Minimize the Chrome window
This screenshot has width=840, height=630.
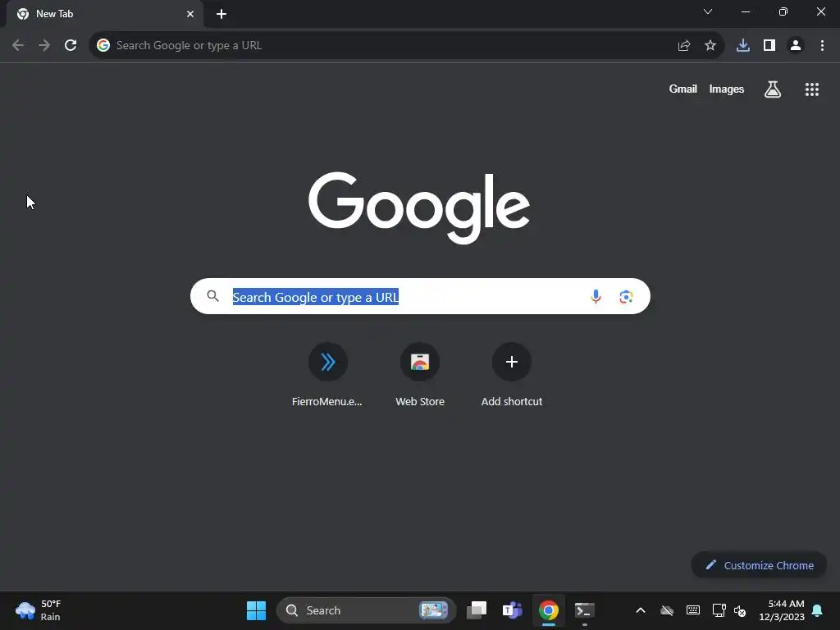[745, 11]
